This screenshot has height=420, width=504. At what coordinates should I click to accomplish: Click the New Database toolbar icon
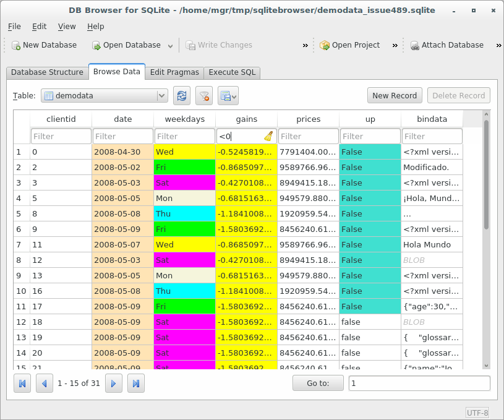(16, 45)
